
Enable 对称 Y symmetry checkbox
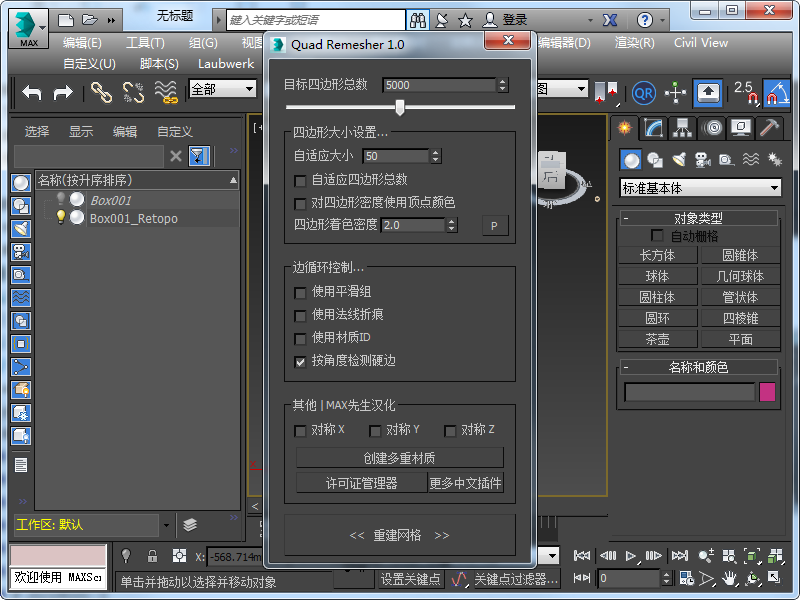[375, 431]
